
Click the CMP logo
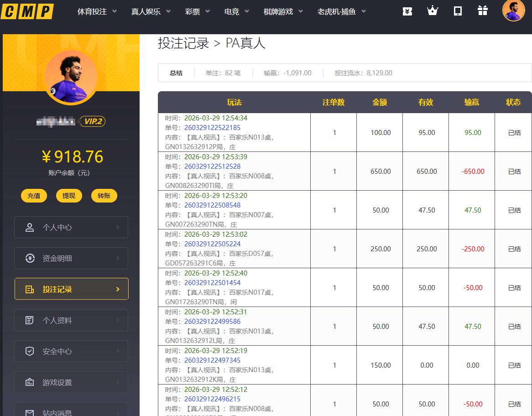click(x=27, y=11)
